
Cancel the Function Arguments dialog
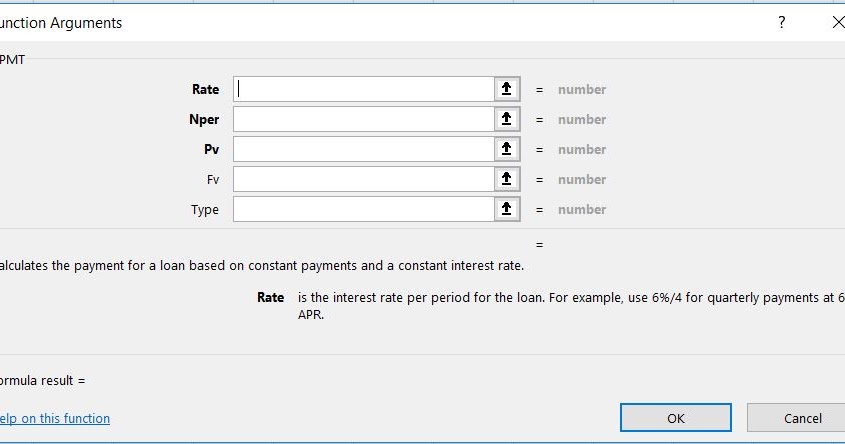pos(802,418)
